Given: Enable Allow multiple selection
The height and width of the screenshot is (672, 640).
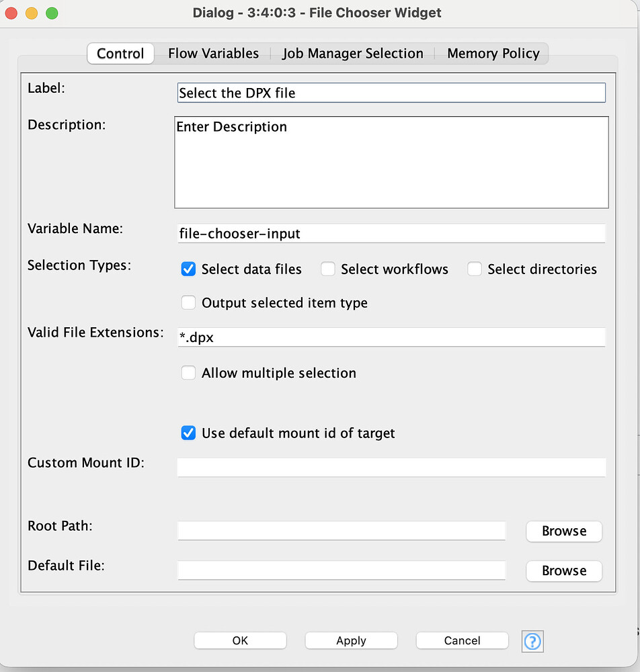Looking at the screenshot, I should pyautogui.click(x=188, y=373).
